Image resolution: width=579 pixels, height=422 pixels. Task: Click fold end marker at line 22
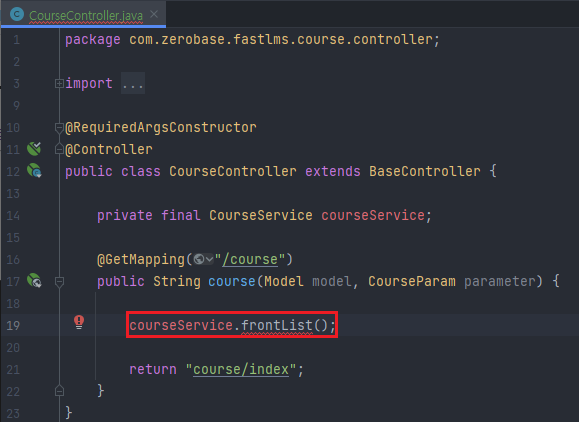(59, 391)
